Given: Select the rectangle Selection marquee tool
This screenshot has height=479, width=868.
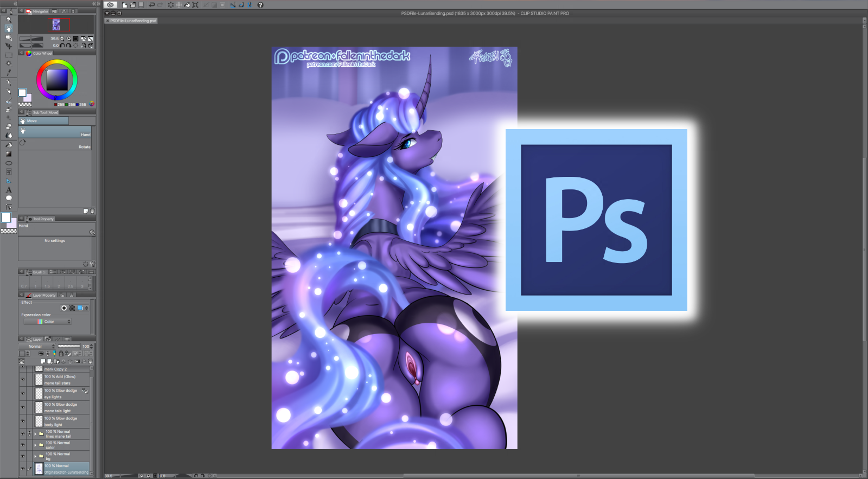Looking at the screenshot, I should pyautogui.click(x=9, y=55).
